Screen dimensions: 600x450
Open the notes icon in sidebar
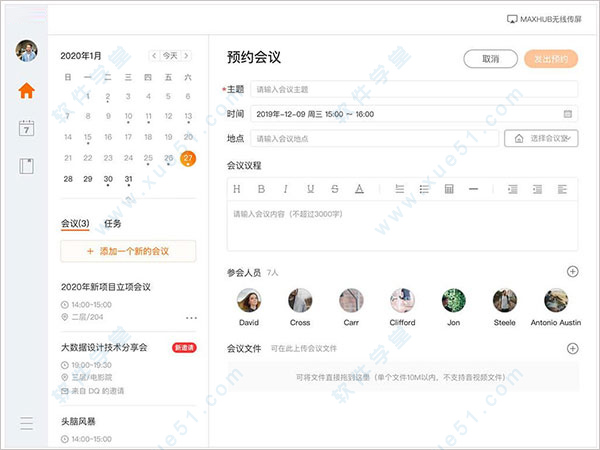pos(26,166)
